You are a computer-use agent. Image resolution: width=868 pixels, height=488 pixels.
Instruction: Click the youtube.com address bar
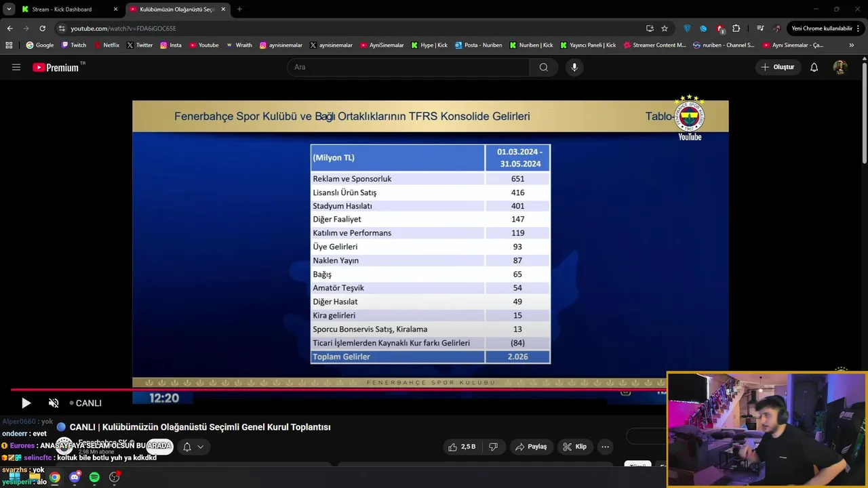pyautogui.click(x=353, y=28)
